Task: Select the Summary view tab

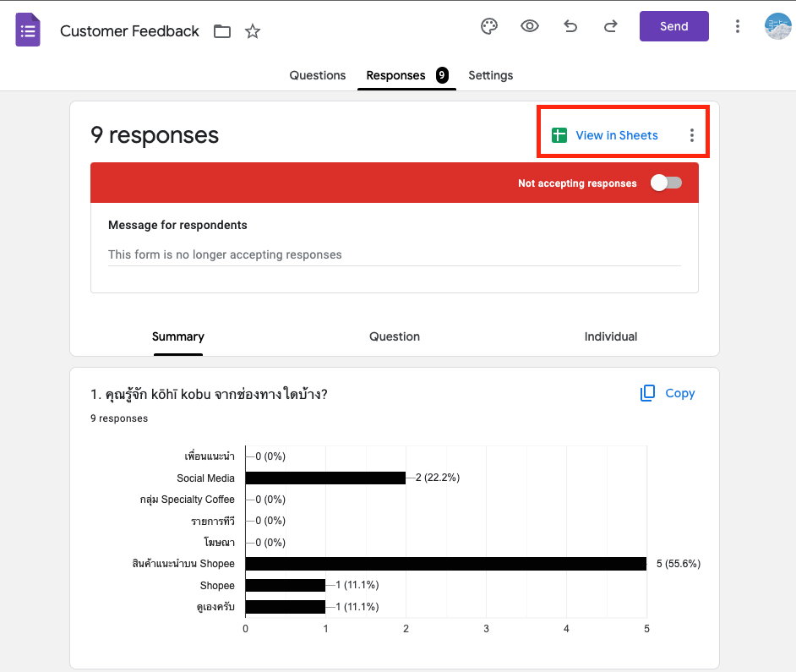Action: (x=178, y=336)
